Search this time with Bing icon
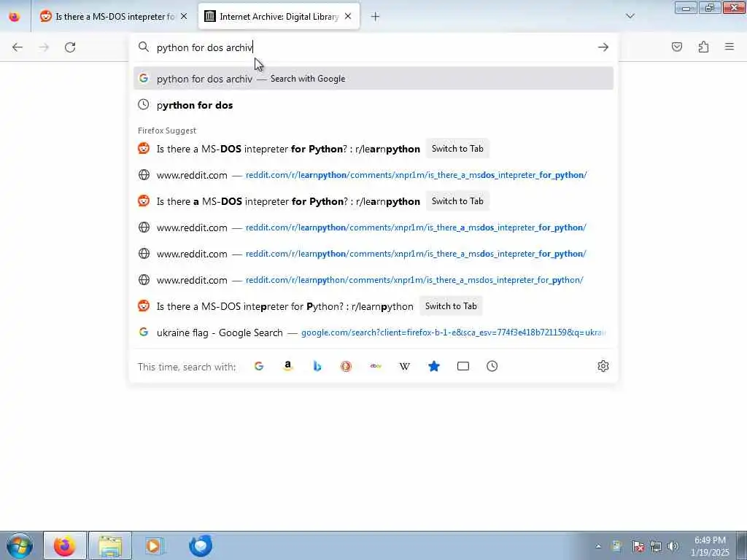 coord(317,366)
